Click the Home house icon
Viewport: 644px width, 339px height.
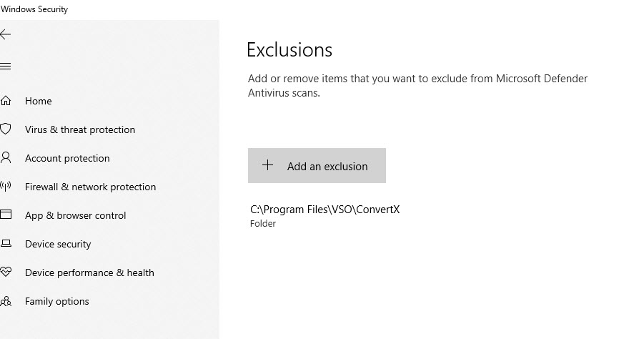click(x=5, y=101)
